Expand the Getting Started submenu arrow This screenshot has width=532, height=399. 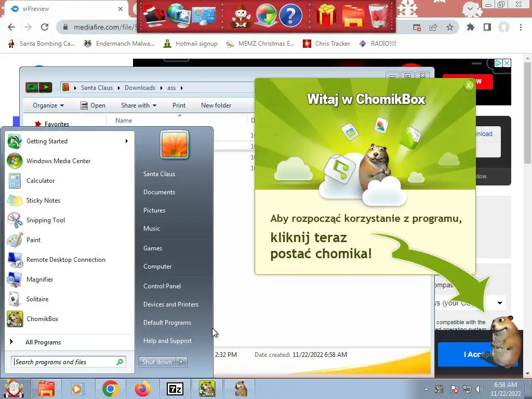[x=127, y=141]
